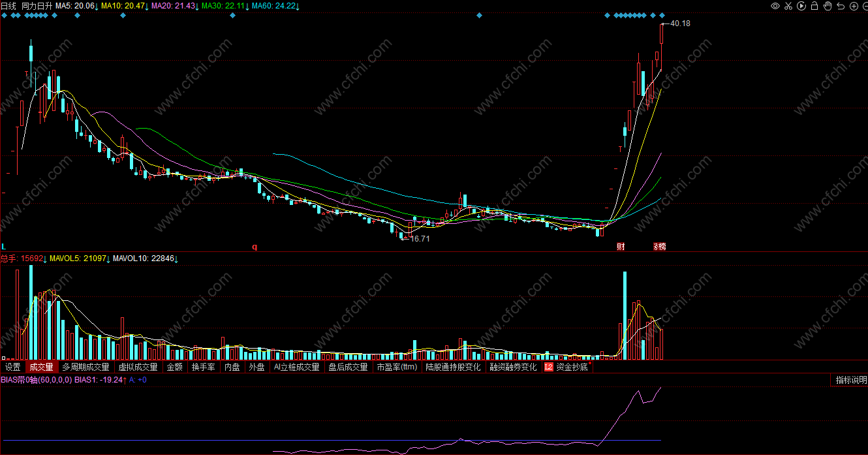868x455 pixels.
Task: Switch to the 金额 amount tab
Action: pos(175,367)
